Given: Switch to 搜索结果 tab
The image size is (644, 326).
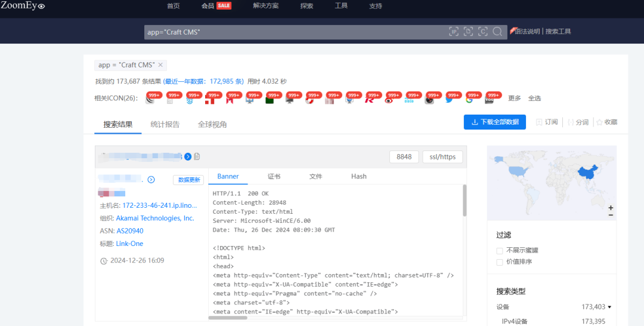Looking at the screenshot, I should 118,124.
